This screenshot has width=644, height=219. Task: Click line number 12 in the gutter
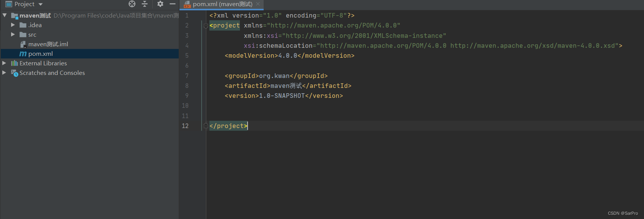[x=185, y=126]
